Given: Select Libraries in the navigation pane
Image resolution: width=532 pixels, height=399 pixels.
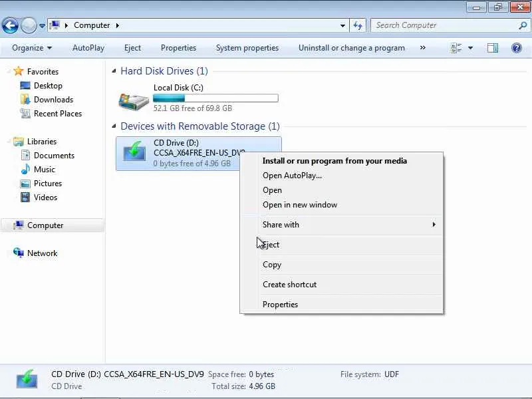Looking at the screenshot, I should [42, 142].
